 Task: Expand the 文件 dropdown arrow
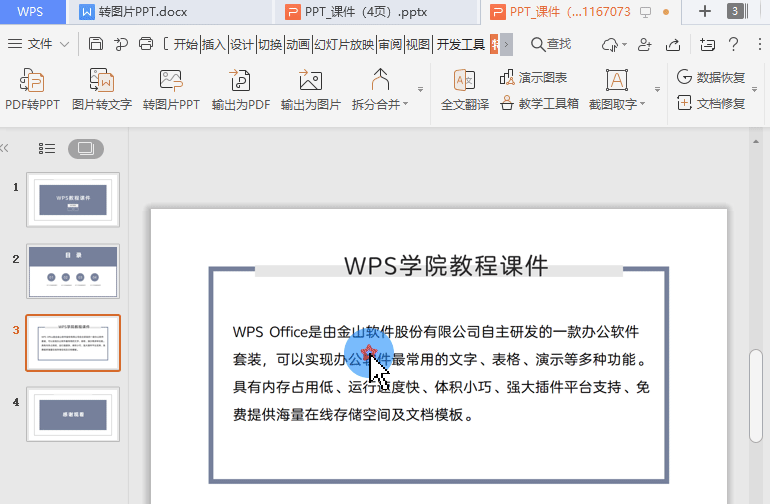[x=64, y=45]
